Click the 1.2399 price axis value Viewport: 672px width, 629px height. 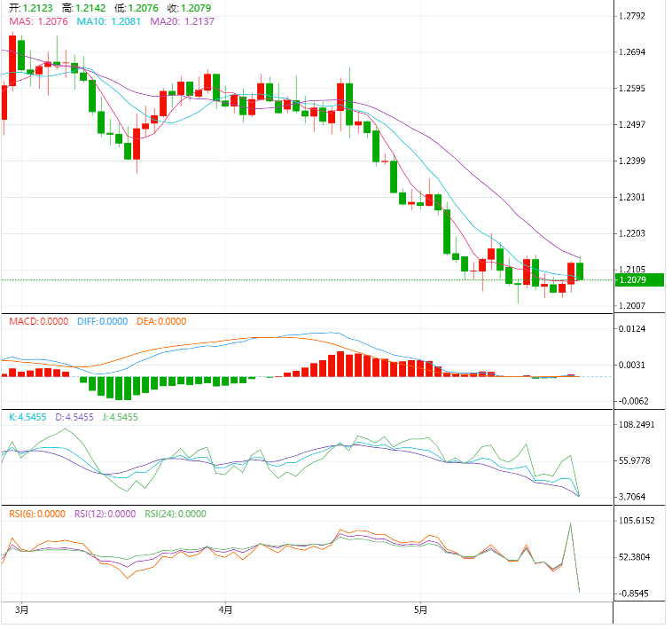pyautogui.click(x=632, y=161)
